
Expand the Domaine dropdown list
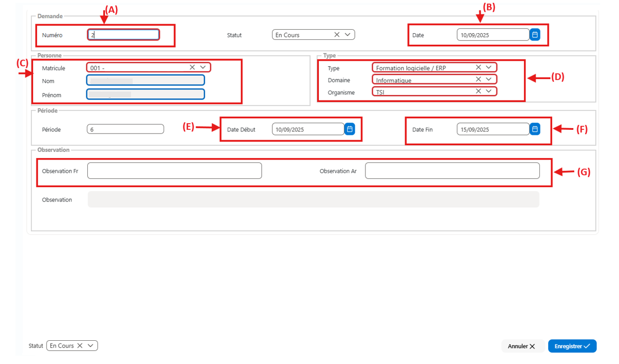489,80
